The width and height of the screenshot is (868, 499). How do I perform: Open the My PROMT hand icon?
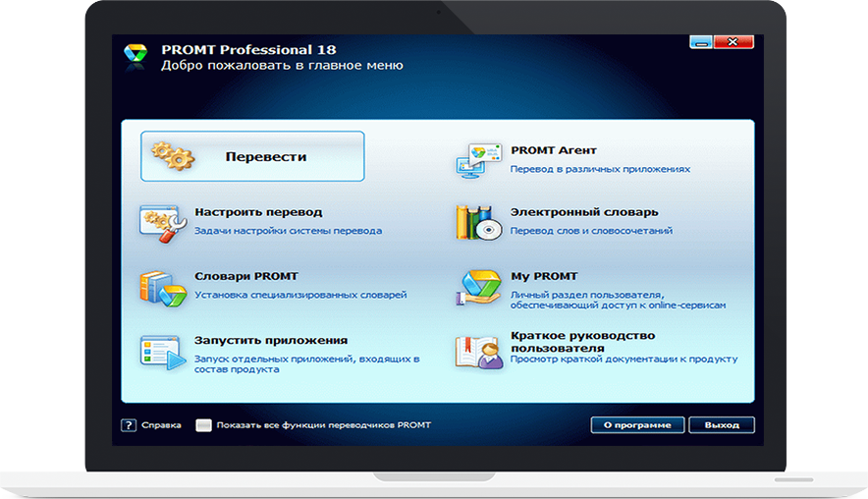tap(479, 288)
